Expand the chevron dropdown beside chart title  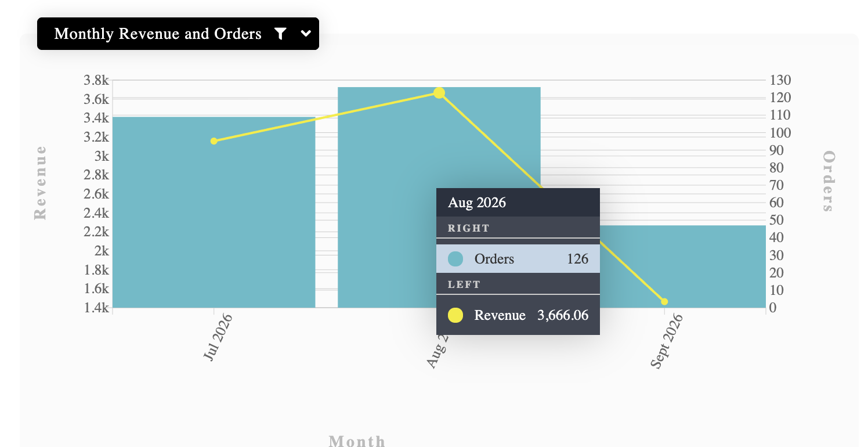(306, 34)
